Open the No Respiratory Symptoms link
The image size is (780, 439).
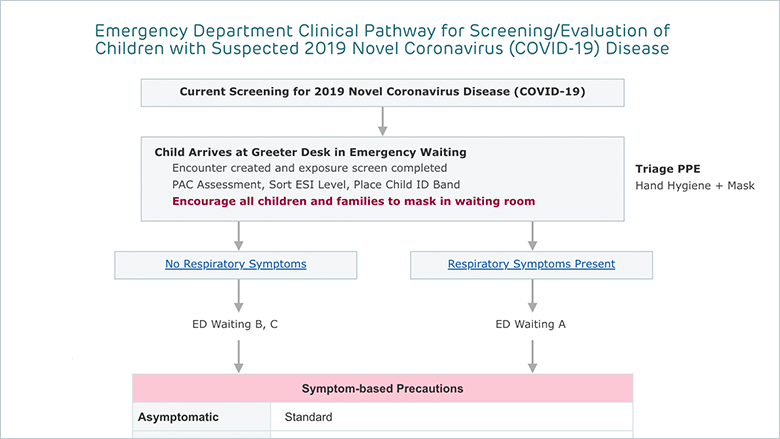coord(236,264)
